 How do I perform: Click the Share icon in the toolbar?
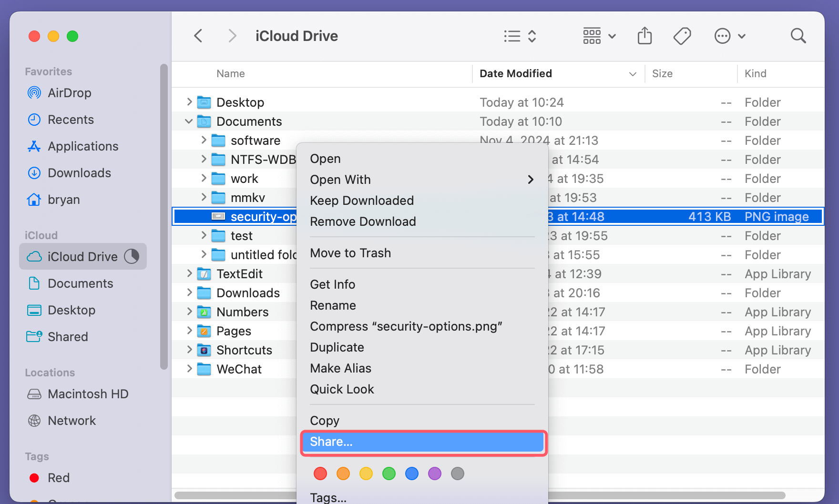point(645,35)
